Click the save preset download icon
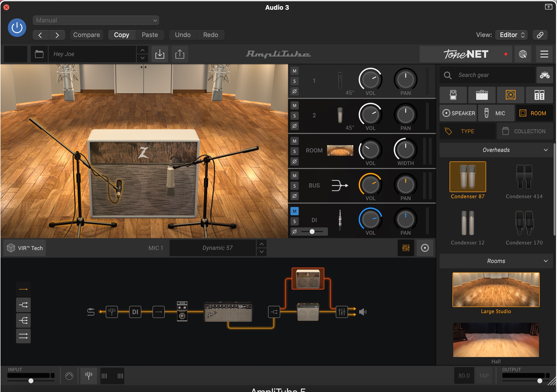The width and height of the screenshot is (557, 392). 160,54
